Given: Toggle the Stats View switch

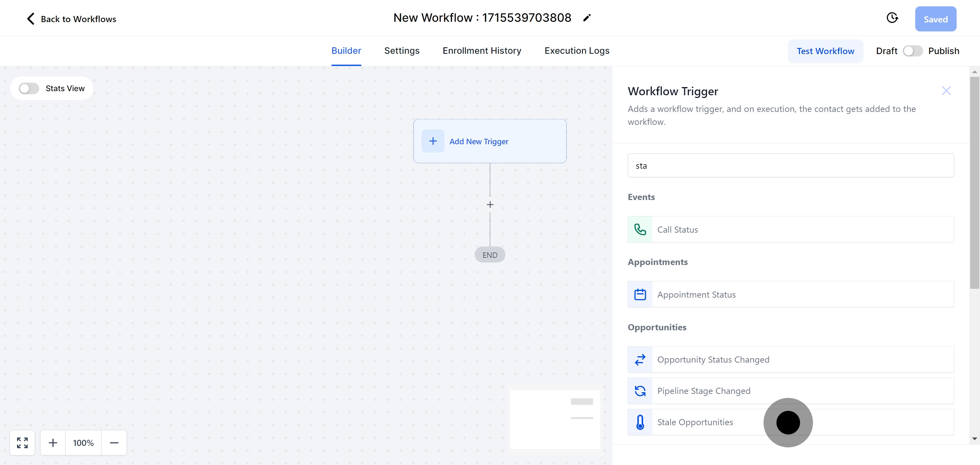Looking at the screenshot, I should (x=29, y=88).
